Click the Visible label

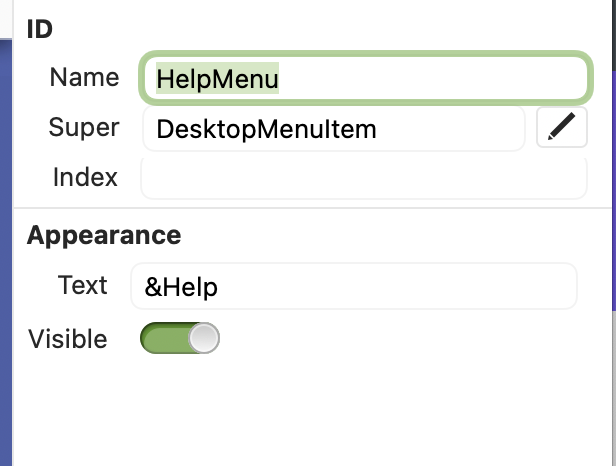pyautogui.click(x=67, y=338)
